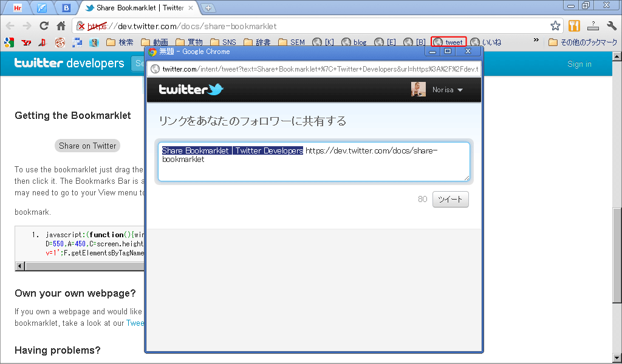The image size is (622, 364).
Task: Open the 辞書 bookmarks folder
Action: pos(258,42)
